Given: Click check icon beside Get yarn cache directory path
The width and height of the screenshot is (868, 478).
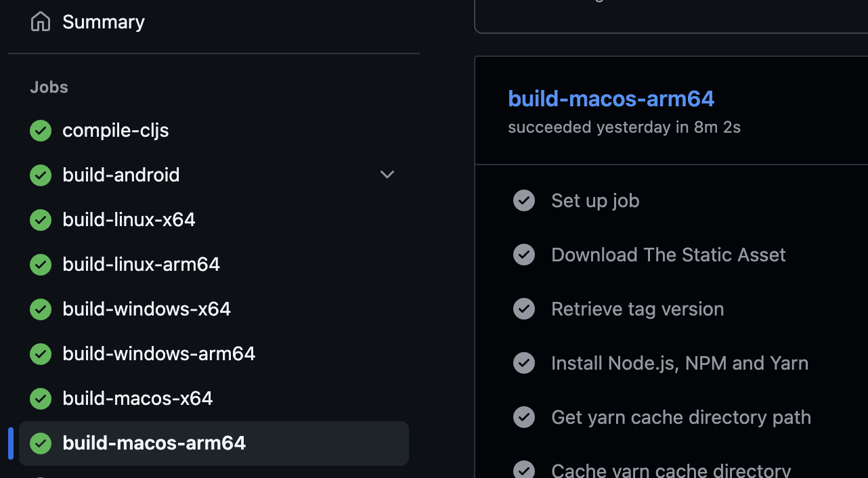Looking at the screenshot, I should 524,417.
